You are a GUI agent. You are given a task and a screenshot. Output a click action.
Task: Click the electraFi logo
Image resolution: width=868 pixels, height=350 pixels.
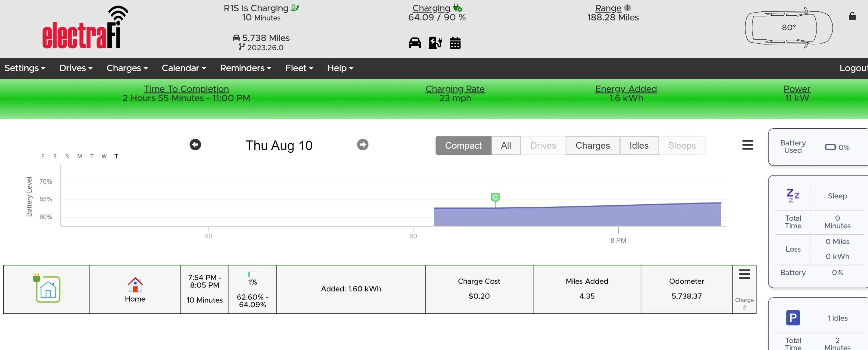[x=85, y=27]
